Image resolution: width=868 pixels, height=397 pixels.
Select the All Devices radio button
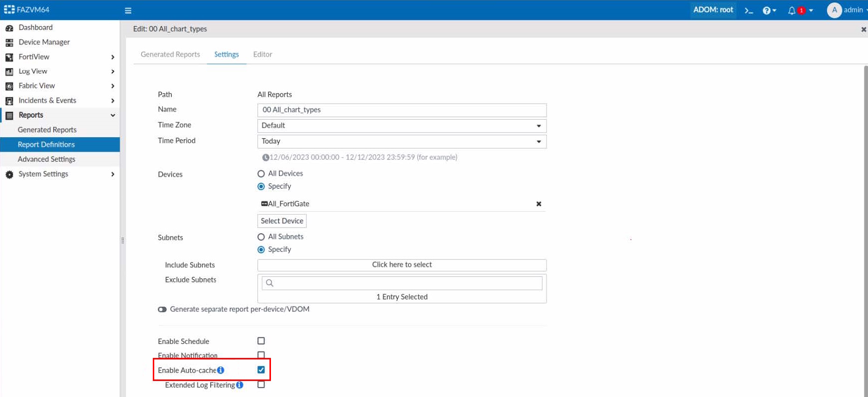pos(261,174)
